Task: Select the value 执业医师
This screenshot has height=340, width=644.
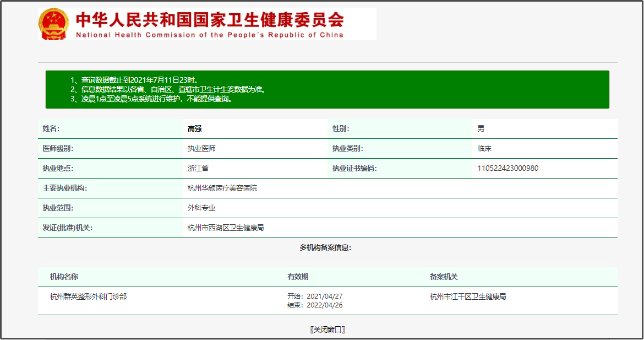Action: (201, 148)
